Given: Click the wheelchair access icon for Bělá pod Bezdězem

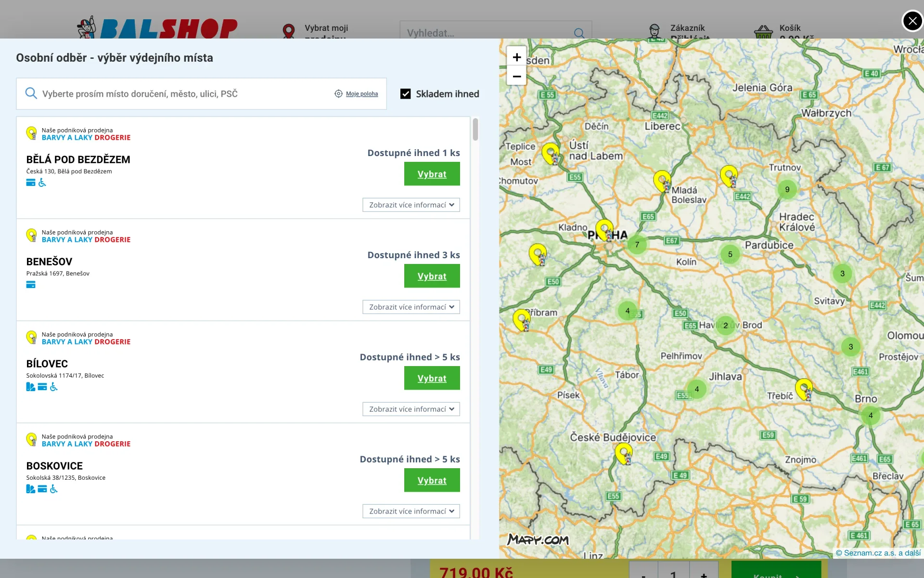Looking at the screenshot, I should [x=42, y=183].
